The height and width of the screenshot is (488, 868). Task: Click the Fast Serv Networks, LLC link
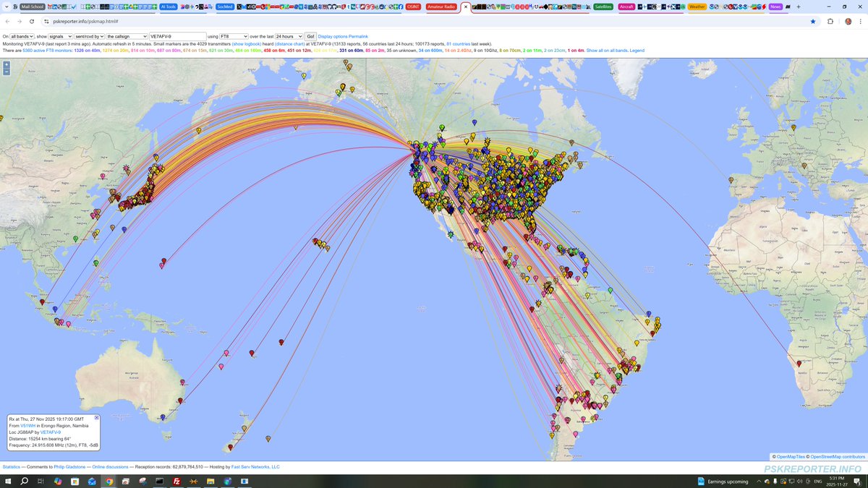point(255,467)
